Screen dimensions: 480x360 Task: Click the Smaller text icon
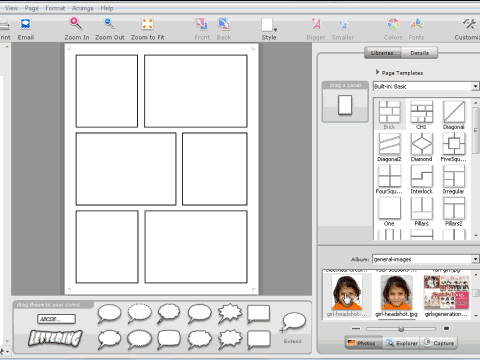343,24
